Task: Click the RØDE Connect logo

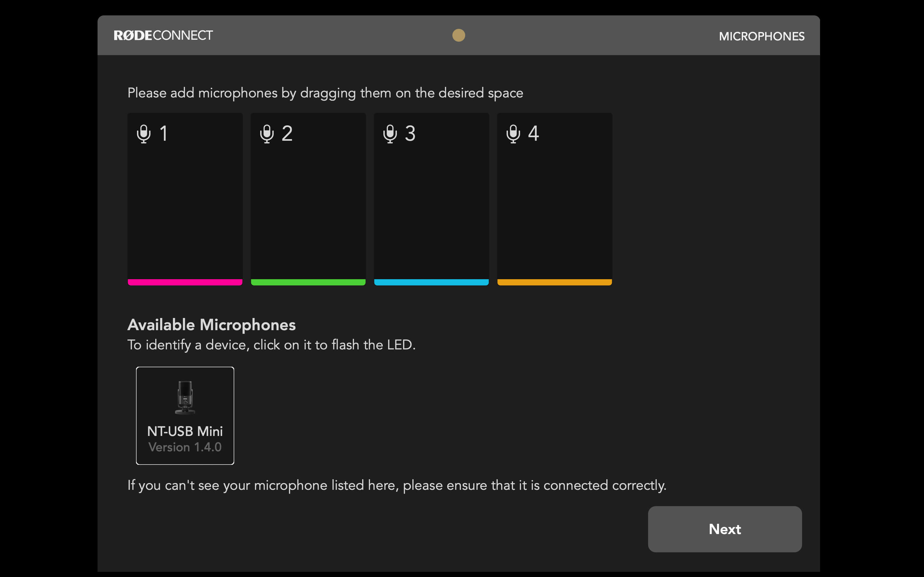Action: [x=163, y=36]
